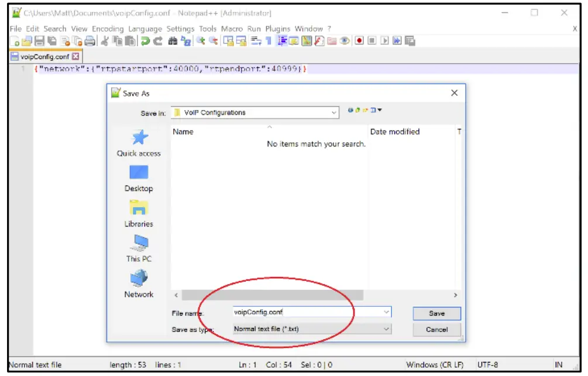588x376 pixels.
Task: Toggle Document Map toolbar icon
Action: tap(307, 41)
